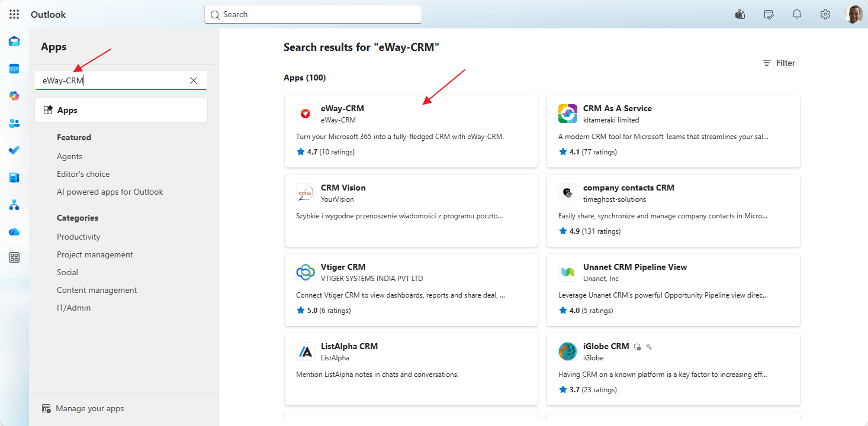Image resolution: width=868 pixels, height=426 pixels.
Task: Open the eWay-CRM app title
Action: pyautogui.click(x=342, y=108)
